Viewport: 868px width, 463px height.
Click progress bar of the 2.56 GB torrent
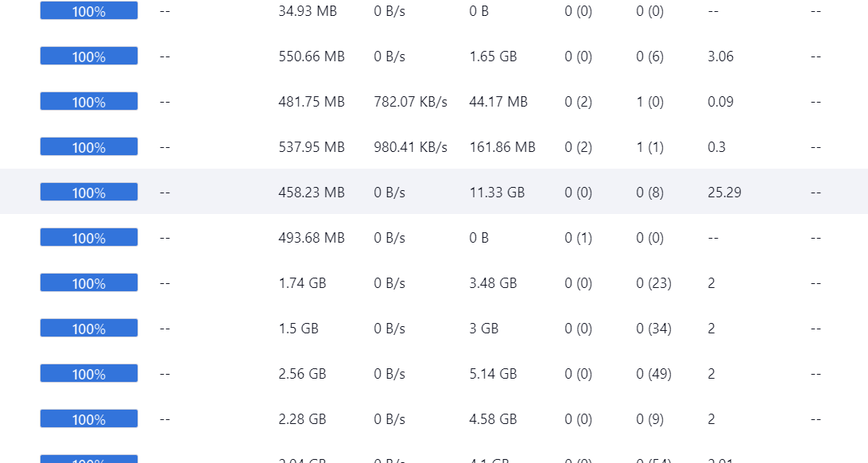point(88,374)
